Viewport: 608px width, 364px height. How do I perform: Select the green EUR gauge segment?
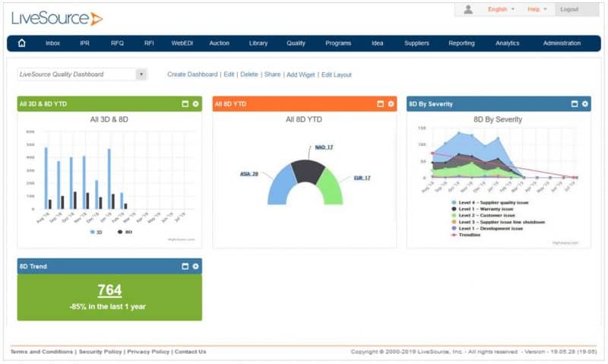tap(331, 188)
